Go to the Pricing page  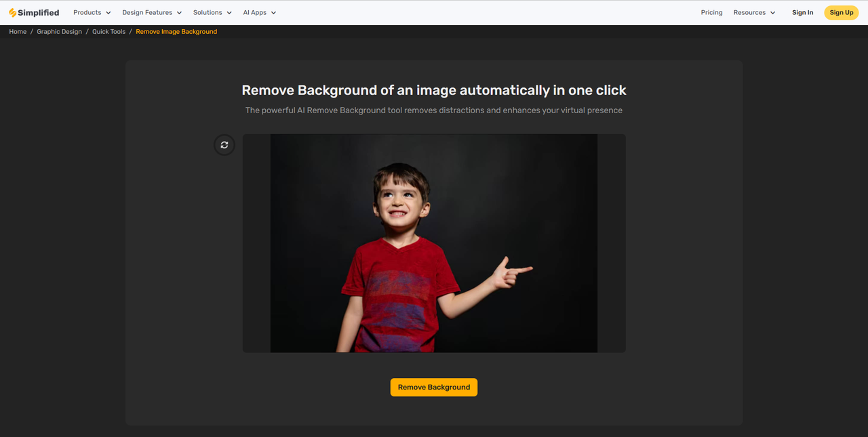click(711, 12)
